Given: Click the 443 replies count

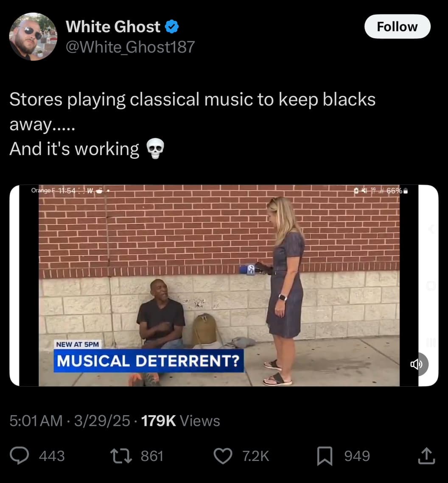Looking at the screenshot, I should coord(52,456).
